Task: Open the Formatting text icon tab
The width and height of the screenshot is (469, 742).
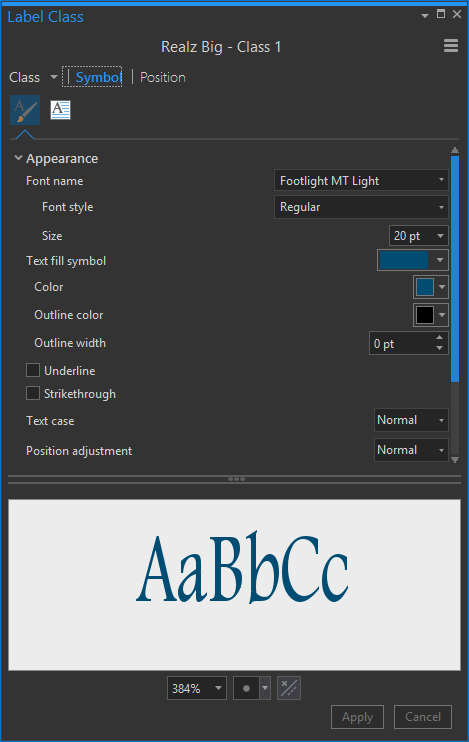Action: [x=61, y=110]
